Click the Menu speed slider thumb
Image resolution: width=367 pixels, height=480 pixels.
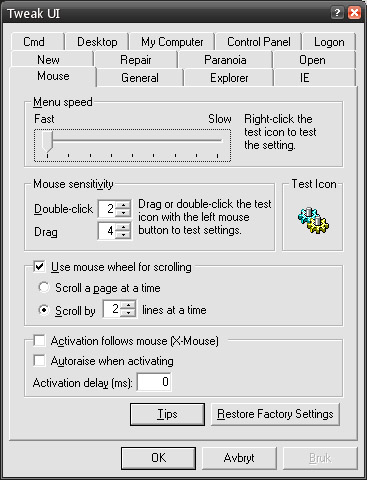pos(47,141)
